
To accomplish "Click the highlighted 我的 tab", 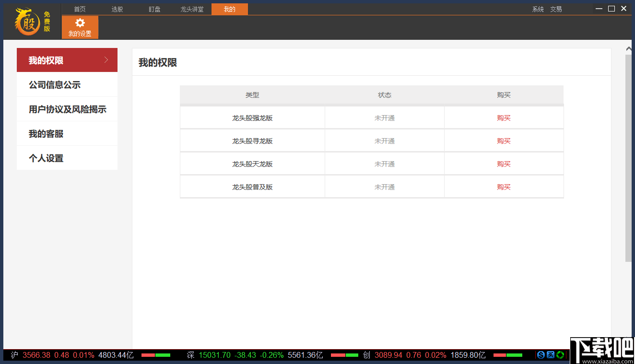I will pyautogui.click(x=230, y=9).
